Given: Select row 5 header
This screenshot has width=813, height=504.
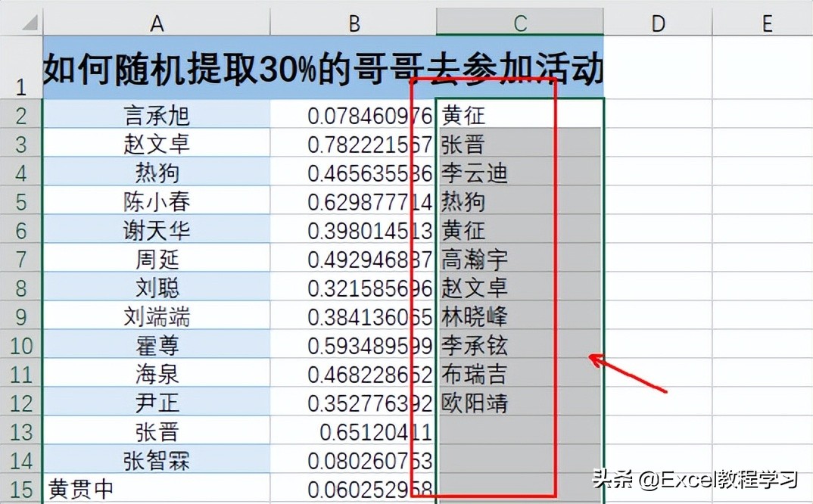Looking at the screenshot, I should click(x=20, y=201).
